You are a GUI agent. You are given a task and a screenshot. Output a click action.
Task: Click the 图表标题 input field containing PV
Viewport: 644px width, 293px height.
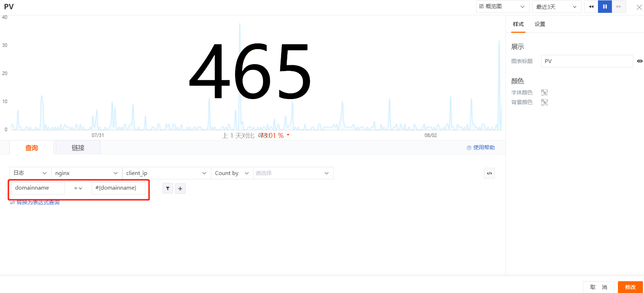point(587,61)
